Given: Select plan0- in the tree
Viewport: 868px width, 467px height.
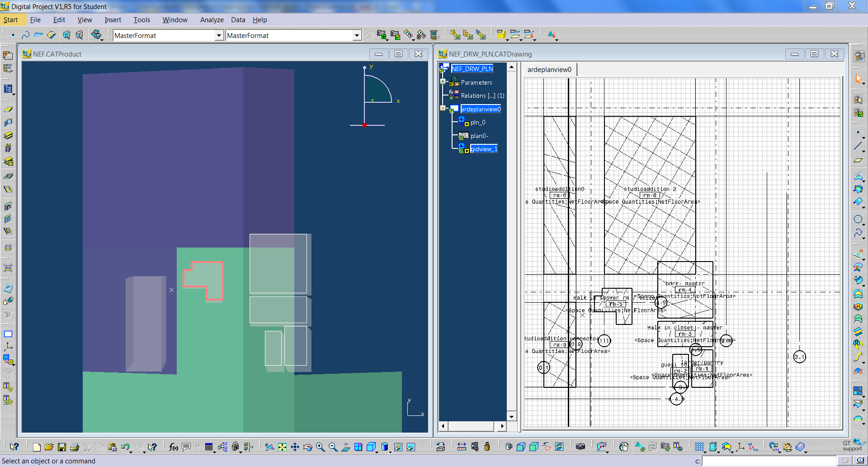Looking at the screenshot, I should click(479, 136).
